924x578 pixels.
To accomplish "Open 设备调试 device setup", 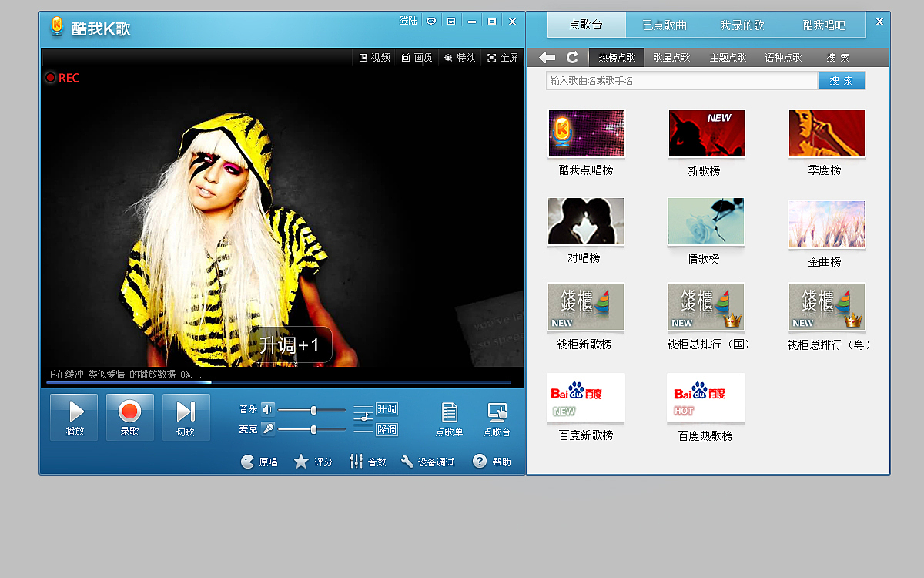I will pos(427,462).
